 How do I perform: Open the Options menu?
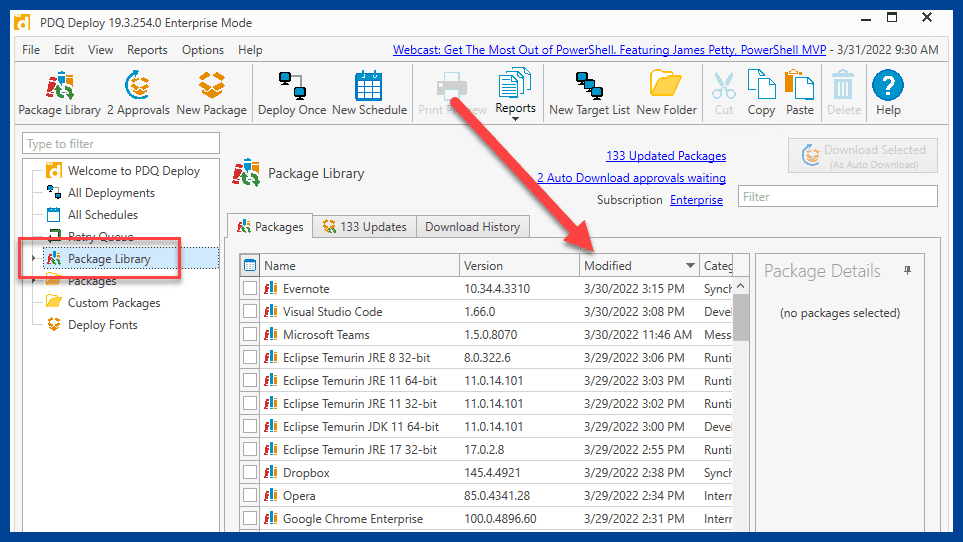[203, 50]
